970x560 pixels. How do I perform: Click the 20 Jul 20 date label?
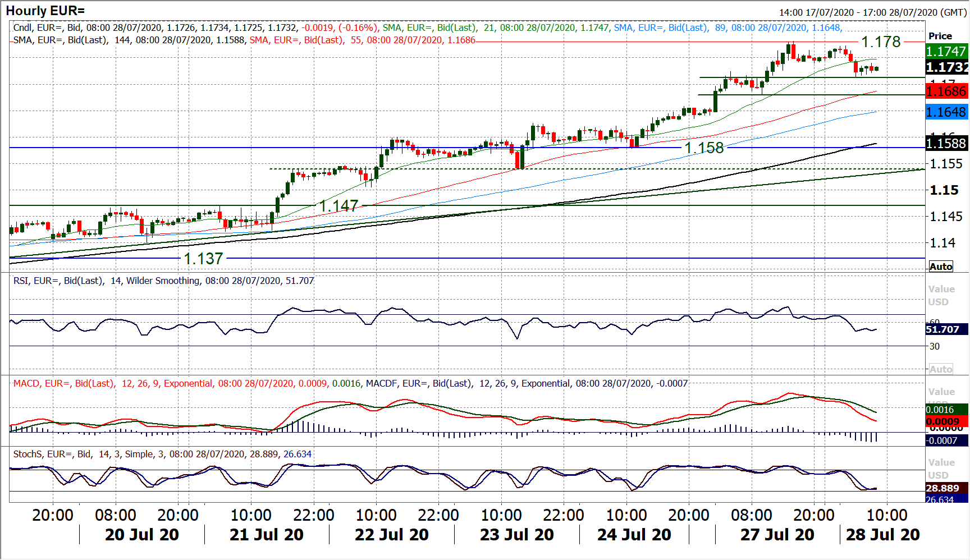tap(141, 535)
